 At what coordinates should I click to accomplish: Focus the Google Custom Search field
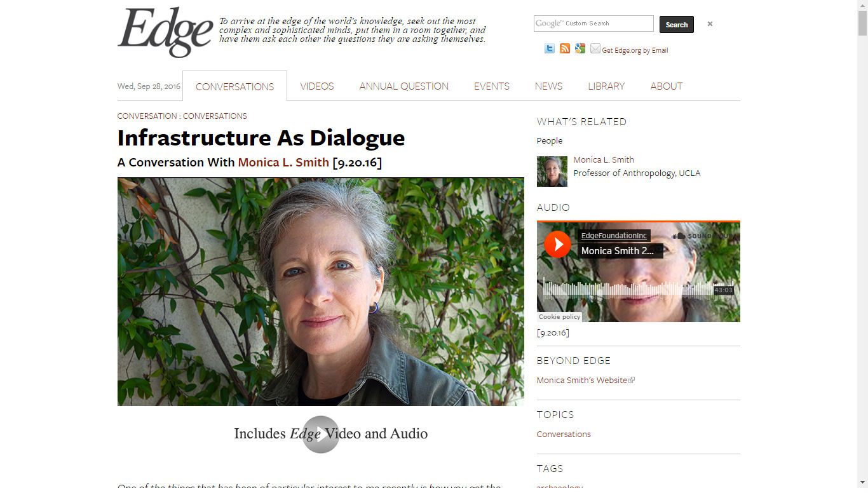click(x=593, y=24)
